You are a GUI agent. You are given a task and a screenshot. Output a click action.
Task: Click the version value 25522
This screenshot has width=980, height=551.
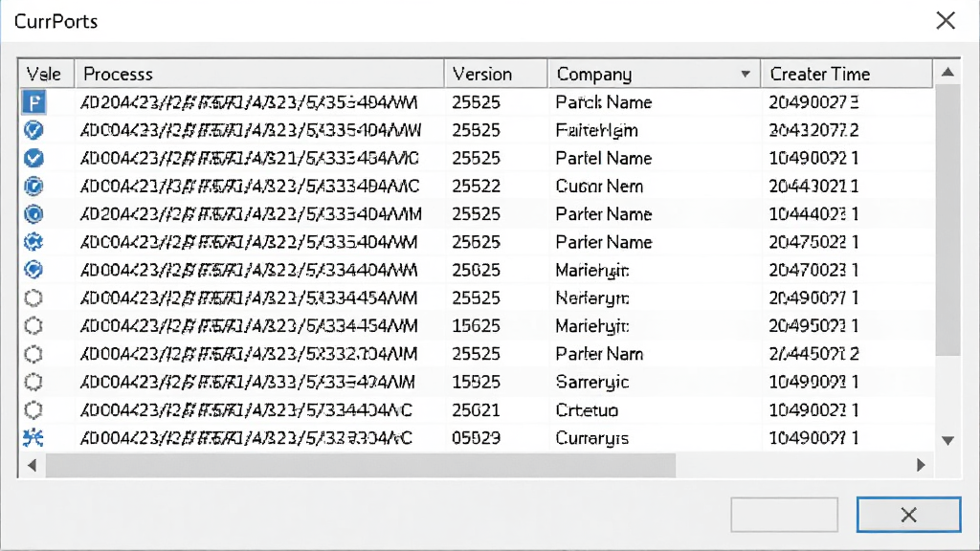[477, 187]
